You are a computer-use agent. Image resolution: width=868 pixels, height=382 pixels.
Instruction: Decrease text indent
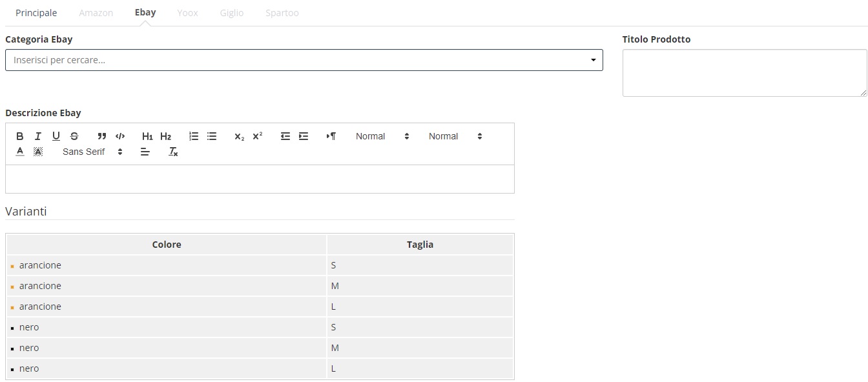click(285, 136)
